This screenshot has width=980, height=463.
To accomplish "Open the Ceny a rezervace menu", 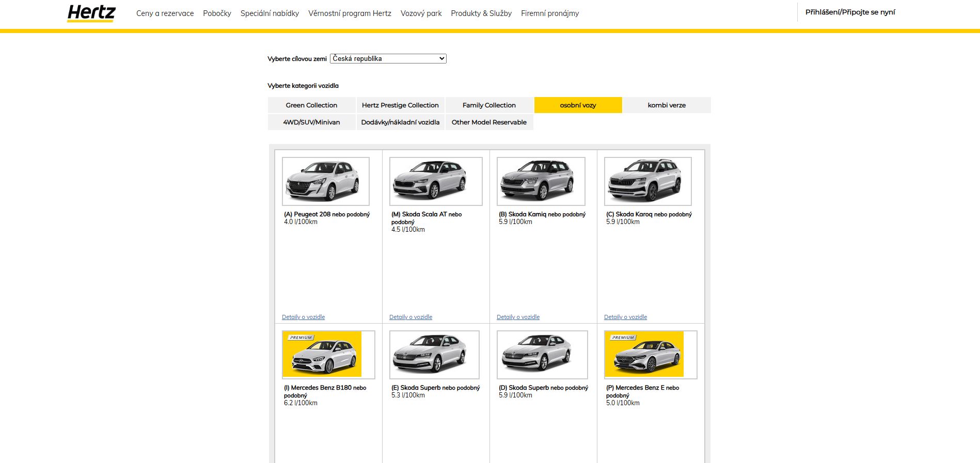I will click(x=165, y=13).
